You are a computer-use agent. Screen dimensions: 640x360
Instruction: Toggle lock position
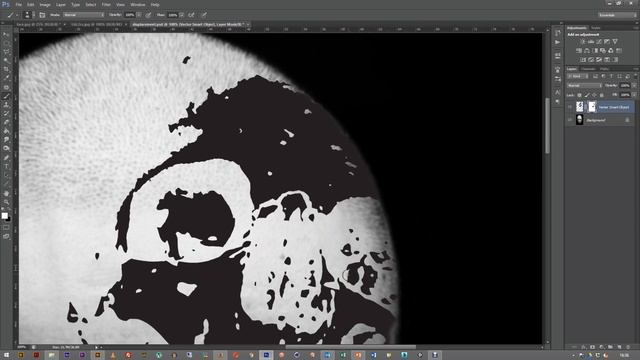click(594, 95)
